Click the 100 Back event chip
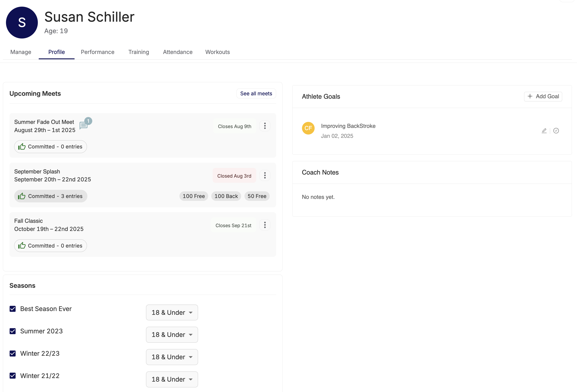577x392 pixels. 226,196
